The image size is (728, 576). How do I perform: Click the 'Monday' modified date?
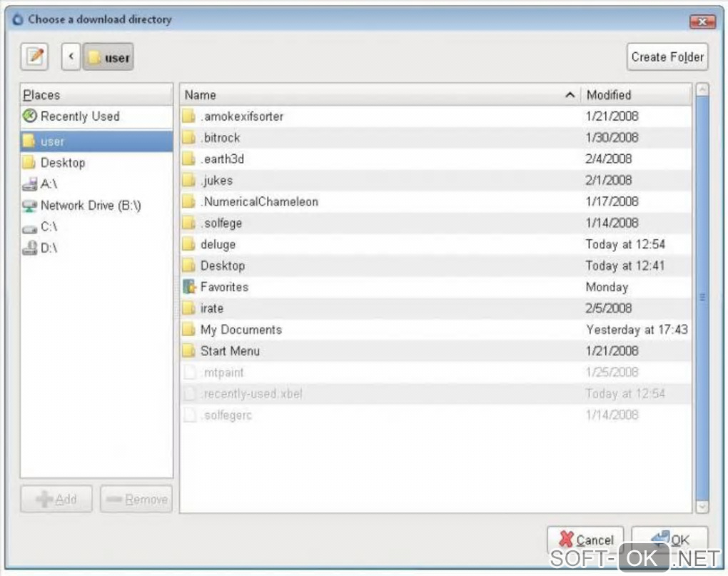pos(607,288)
